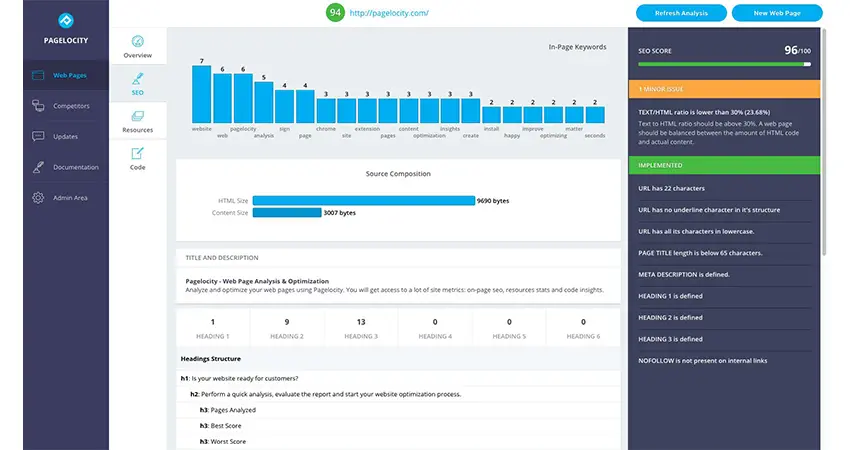Image resolution: width=850 pixels, height=450 pixels.
Task: Click the green 94 score badge
Action: coord(335,12)
